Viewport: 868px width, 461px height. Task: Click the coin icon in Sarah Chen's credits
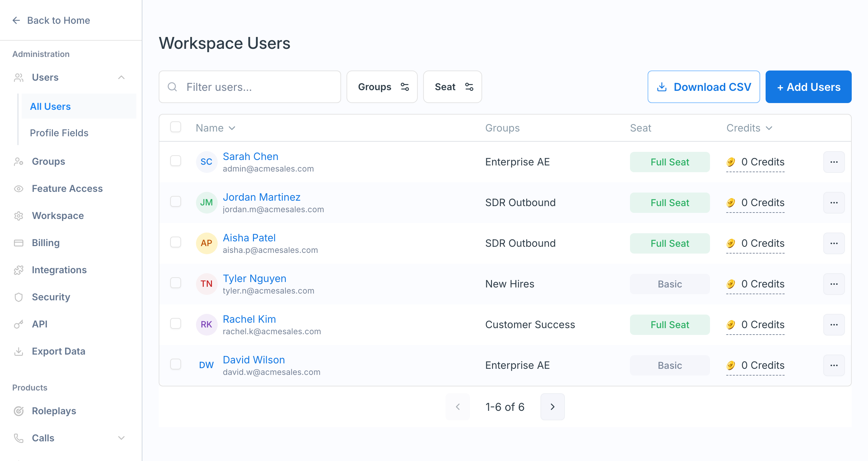pyautogui.click(x=731, y=162)
